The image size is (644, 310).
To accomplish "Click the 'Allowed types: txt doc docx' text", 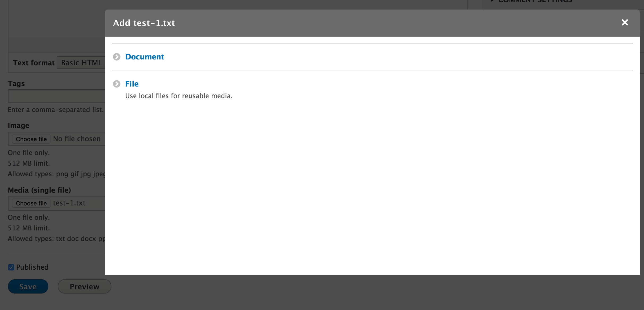I will (x=52, y=239).
